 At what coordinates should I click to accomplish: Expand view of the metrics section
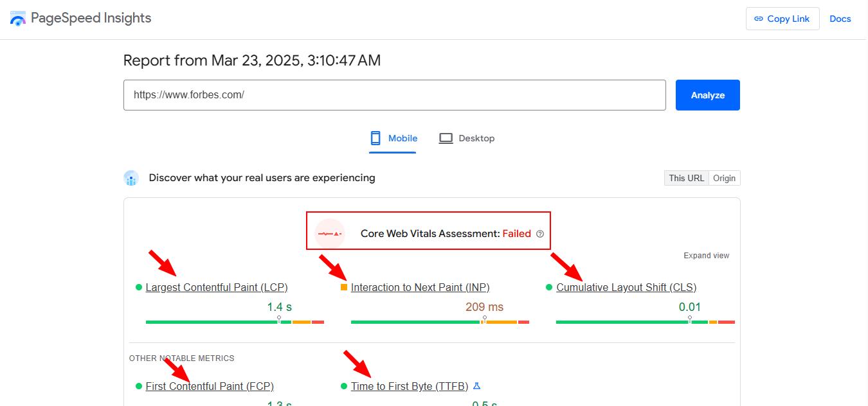(x=706, y=256)
